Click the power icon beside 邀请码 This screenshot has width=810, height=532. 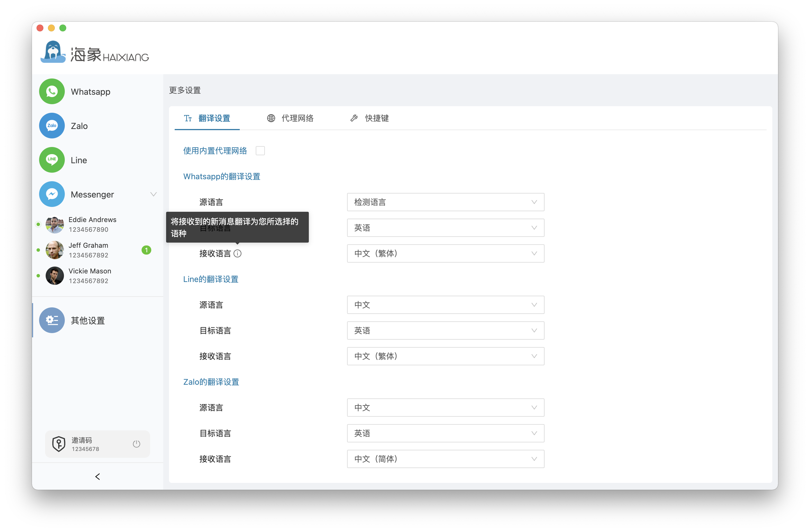[x=136, y=444]
